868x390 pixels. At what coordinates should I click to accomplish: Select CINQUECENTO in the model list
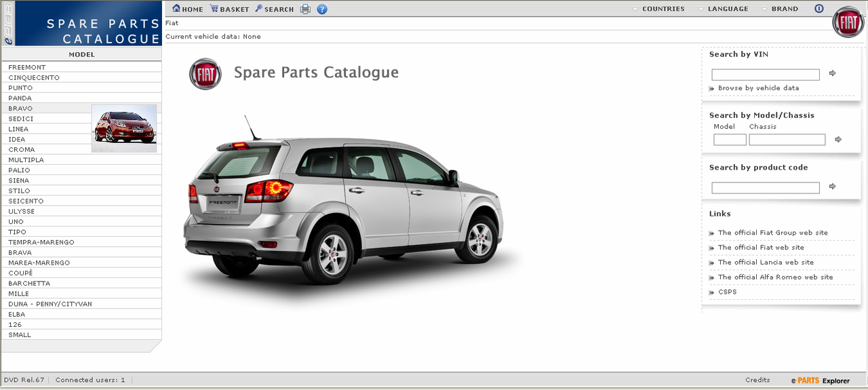click(81, 77)
